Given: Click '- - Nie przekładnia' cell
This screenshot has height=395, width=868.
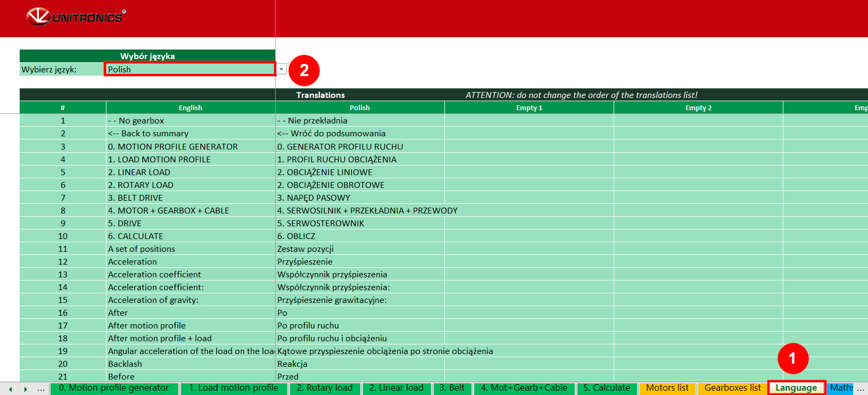Looking at the screenshot, I should pos(360,121).
